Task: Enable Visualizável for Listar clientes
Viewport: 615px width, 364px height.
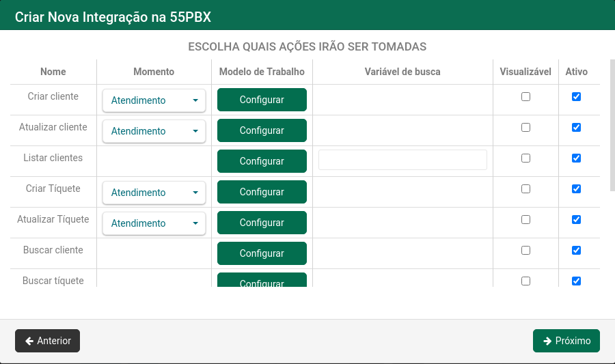Action: (525, 158)
